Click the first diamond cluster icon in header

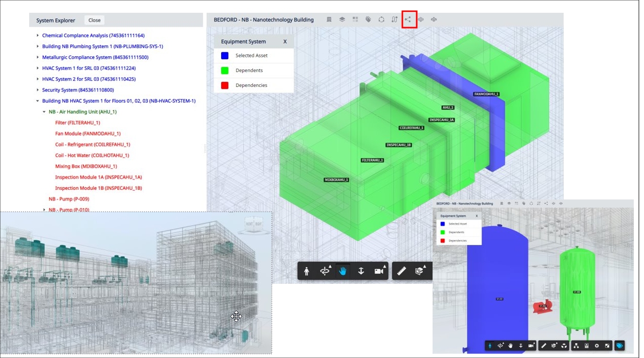click(x=421, y=19)
